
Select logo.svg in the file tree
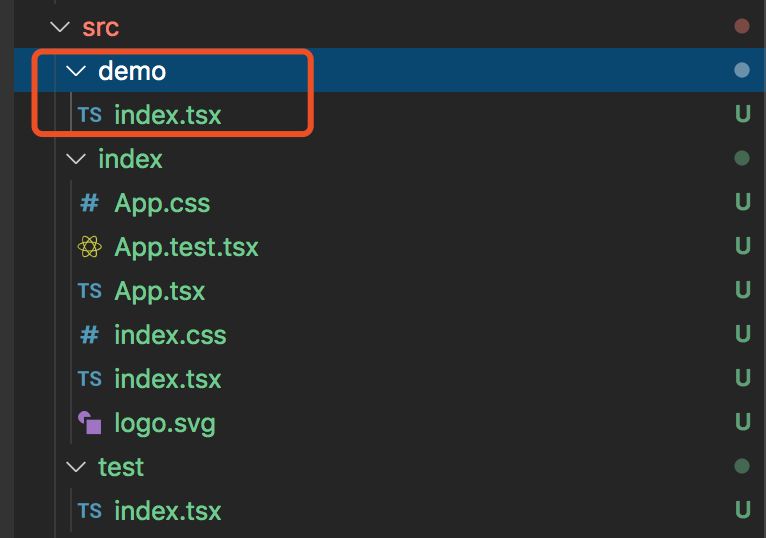[x=164, y=423]
